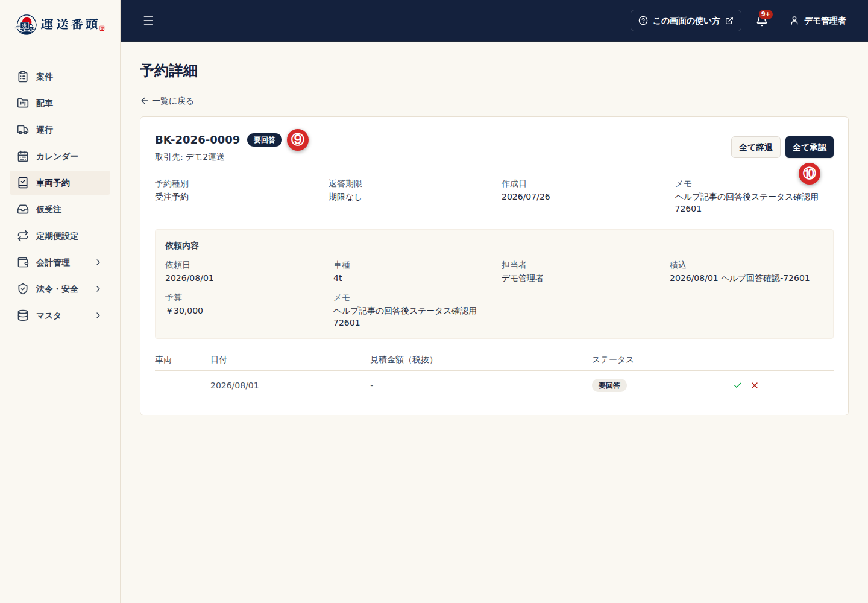The height and width of the screenshot is (603, 868).
Task: Click the 会計管理 wallet icon
Action: 23,262
